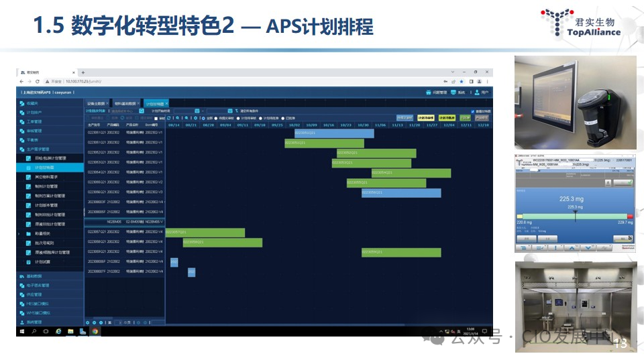Open Chrome tab search chevron
The image size is (644, 362).
(x=453, y=72)
